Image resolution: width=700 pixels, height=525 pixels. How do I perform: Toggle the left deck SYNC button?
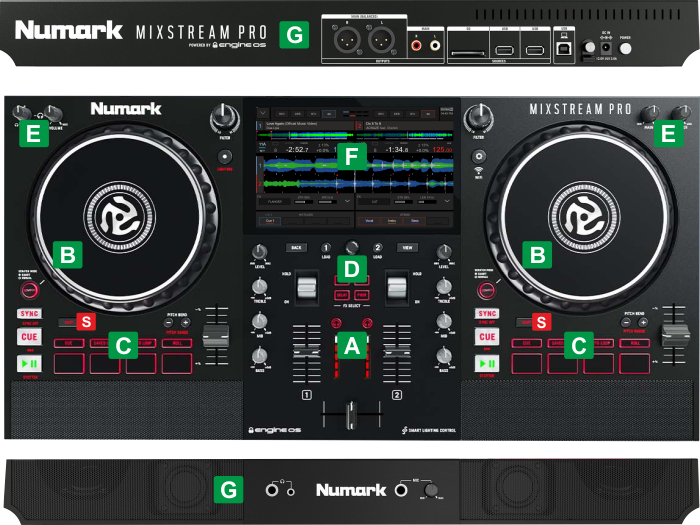coord(30,314)
